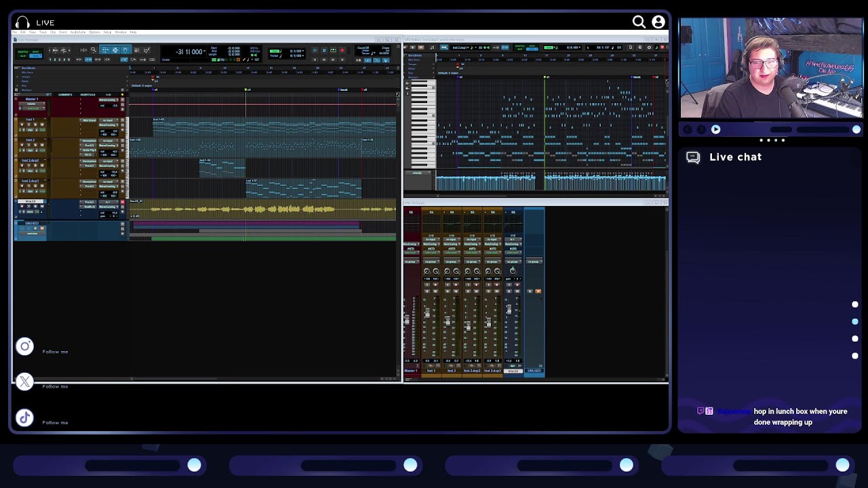
Task: Select the Trim tool in Edit toolbar
Action: coord(106,50)
